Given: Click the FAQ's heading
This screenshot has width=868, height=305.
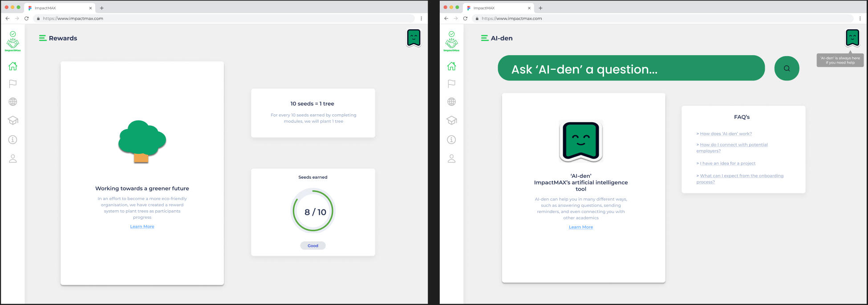Looking at the screenshot, I should tap(742, 117).
